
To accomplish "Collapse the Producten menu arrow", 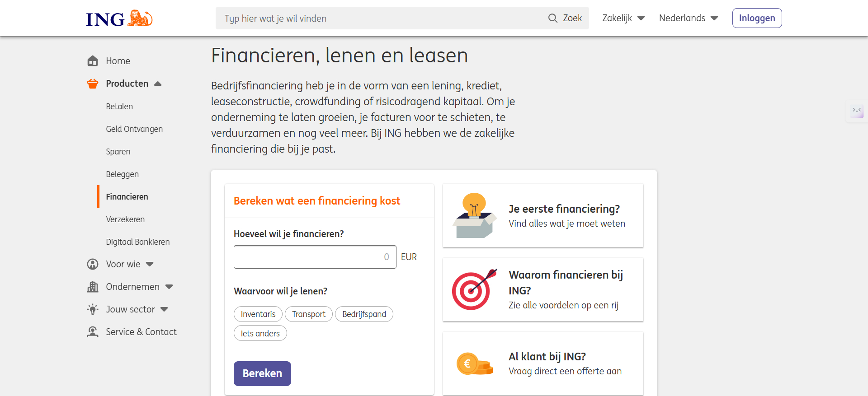I will (158, 84).
